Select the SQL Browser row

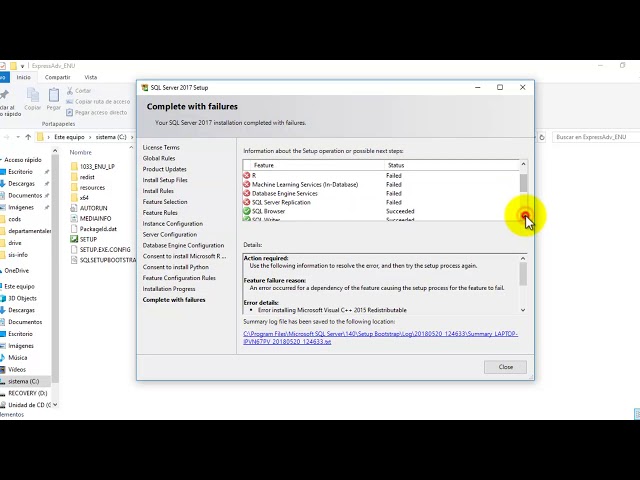click(380, 211)
